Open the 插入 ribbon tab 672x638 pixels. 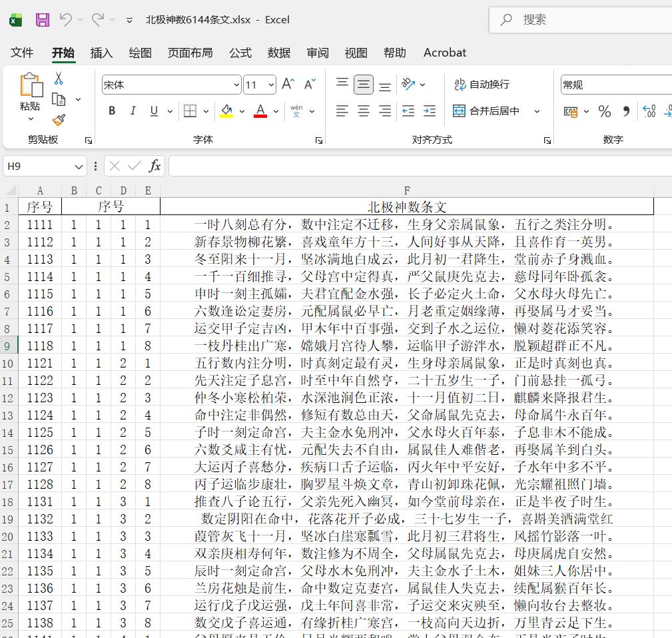point(101,53)
